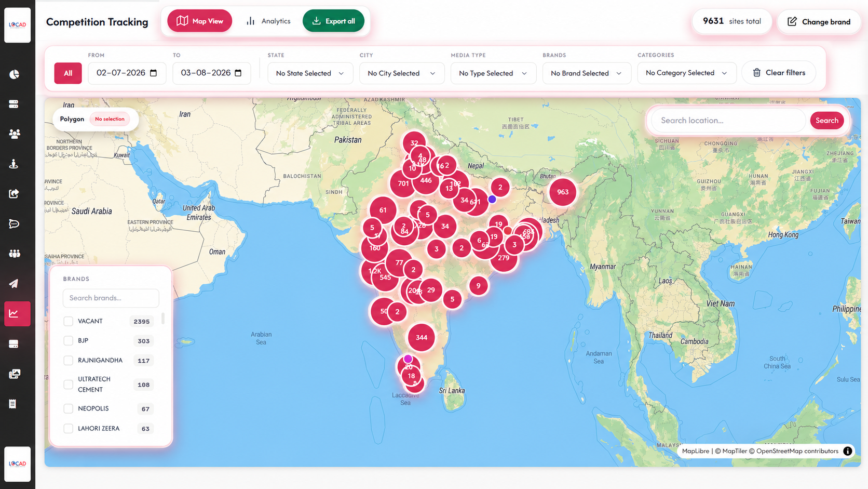Select the active line-chart tracking sidebar icon
This screenshot has width=868, height=489.
click(17, 313)
